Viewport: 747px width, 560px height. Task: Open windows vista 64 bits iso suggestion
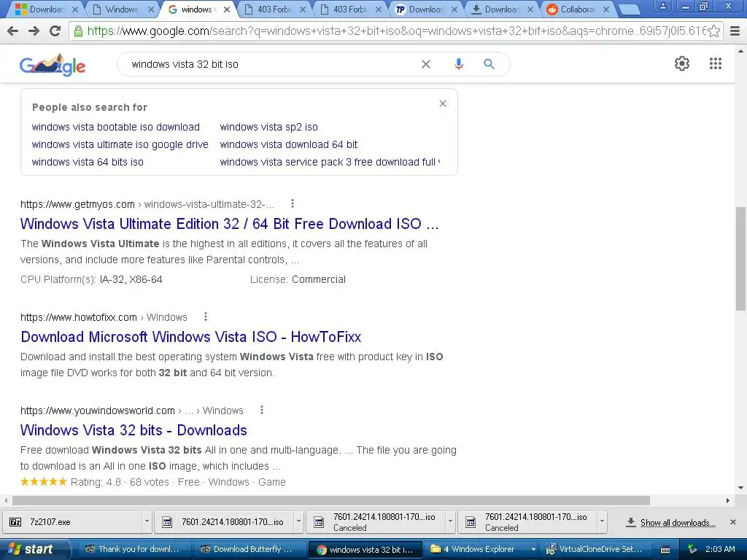88,162
